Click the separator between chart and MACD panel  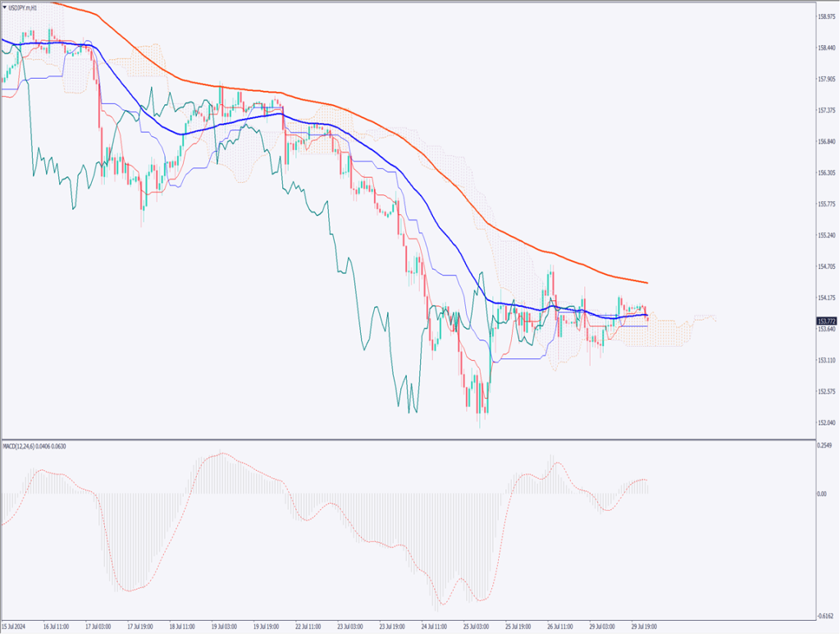(410, 440)
